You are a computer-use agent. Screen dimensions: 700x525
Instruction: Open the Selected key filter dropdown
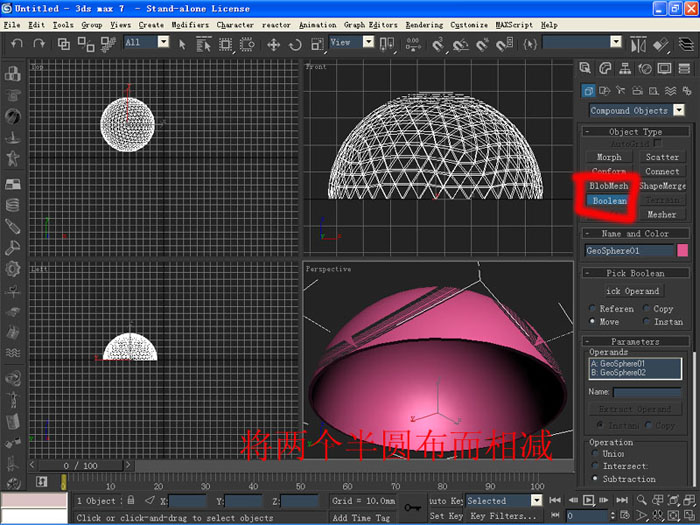[536, 500]
